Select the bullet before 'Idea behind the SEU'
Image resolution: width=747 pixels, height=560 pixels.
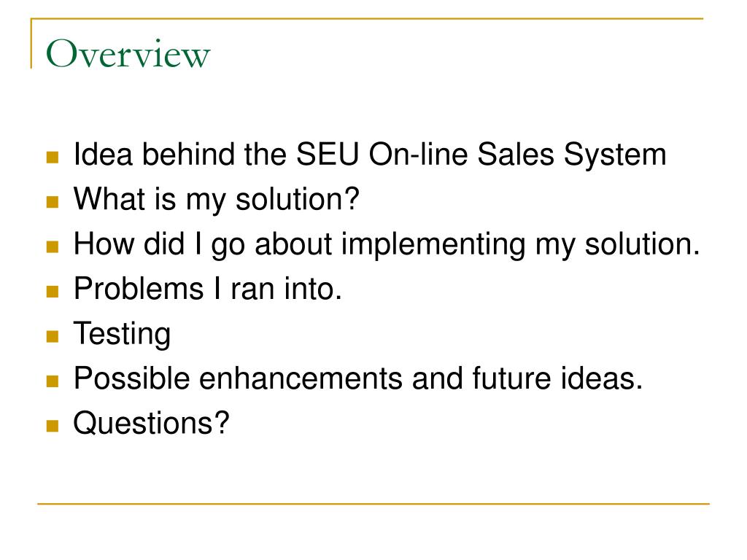pyautogui.click(x=53, y=157)
